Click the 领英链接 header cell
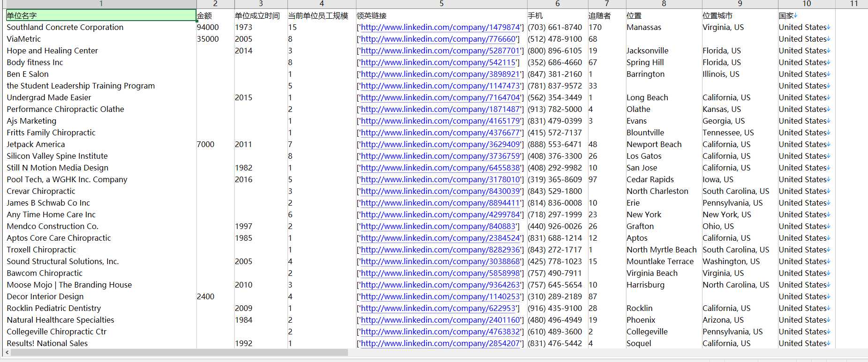The image size is (868, 362). (x=441, y=15)
